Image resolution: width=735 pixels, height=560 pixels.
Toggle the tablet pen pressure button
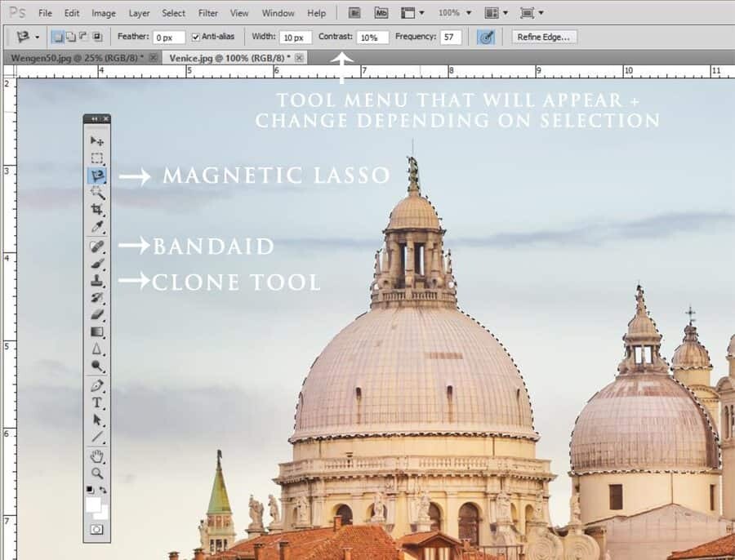(486, 37)
